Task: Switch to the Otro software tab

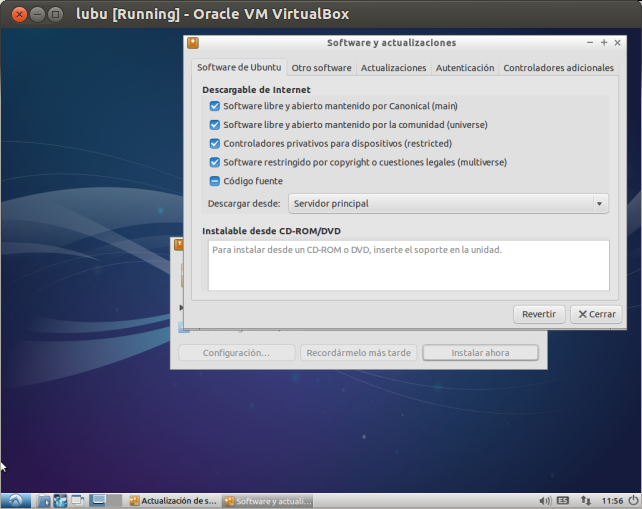Action: click(321, 68)
